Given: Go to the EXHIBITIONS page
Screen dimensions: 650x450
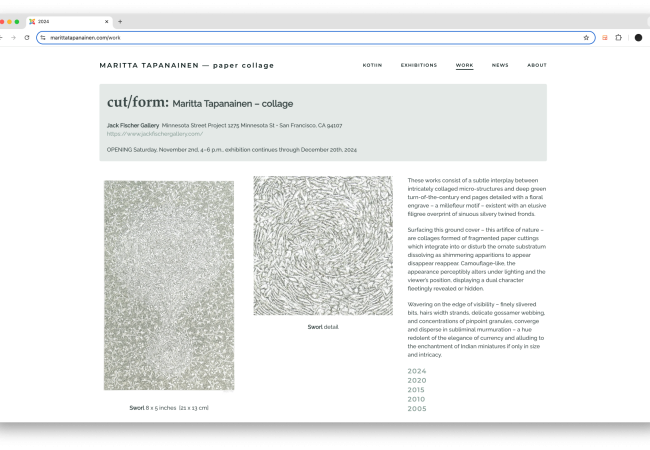Looking at the screenshot, I should click(x=418, y=65).
